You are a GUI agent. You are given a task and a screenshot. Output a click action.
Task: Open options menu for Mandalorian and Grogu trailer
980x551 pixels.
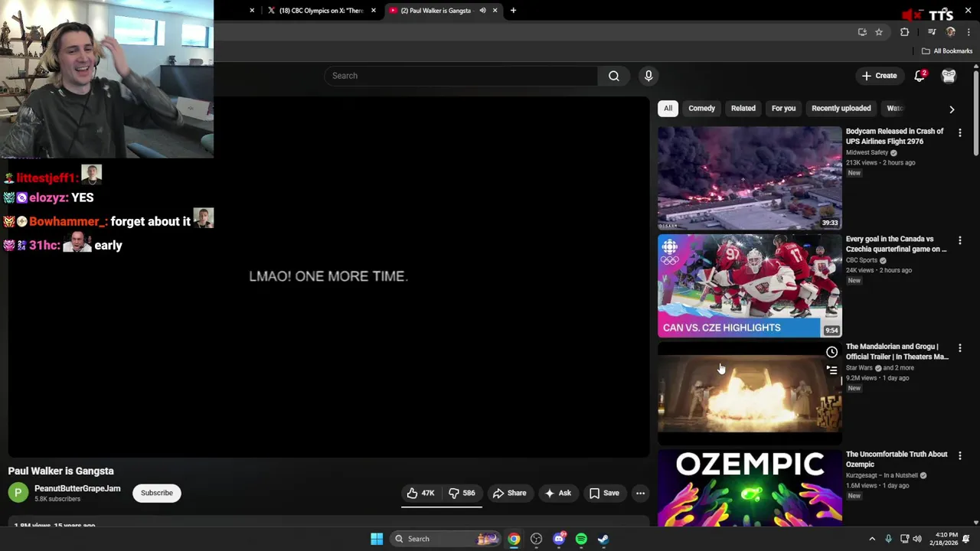(959, 348)
